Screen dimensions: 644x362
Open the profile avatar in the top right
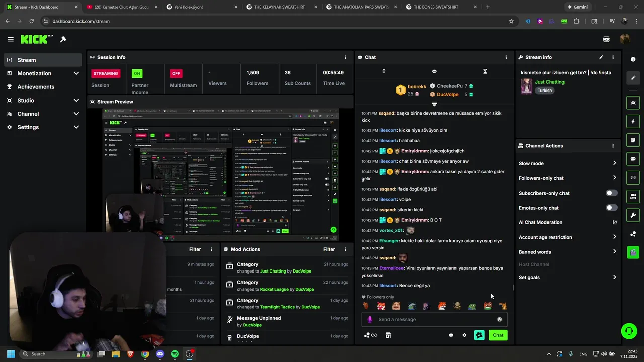pos(625,39)
